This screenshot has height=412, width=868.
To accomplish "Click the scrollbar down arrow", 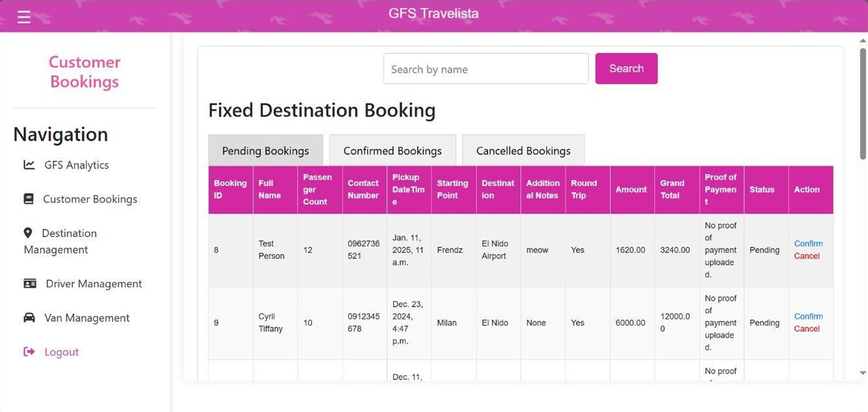I will [862, 373].
